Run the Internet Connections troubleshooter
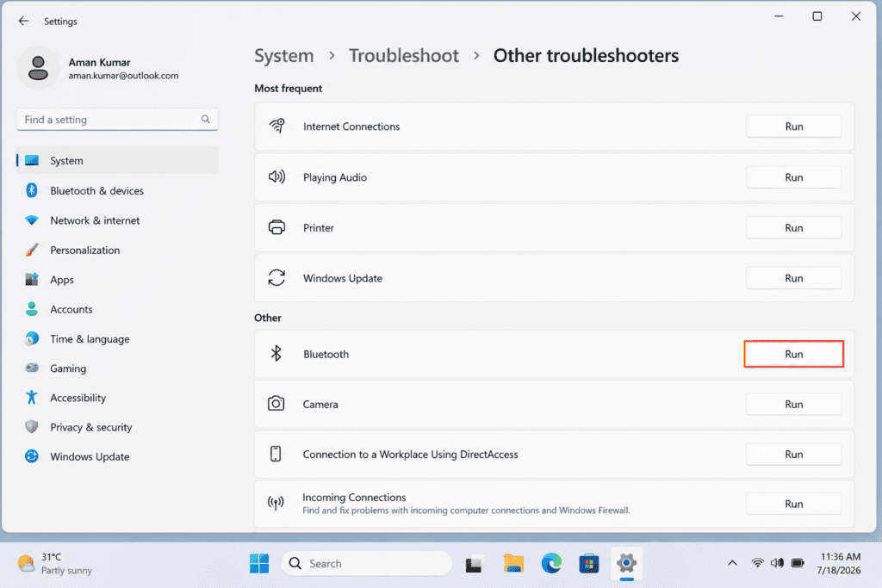The image size is (882, 588). pyautogui.click(x=793, y=127)
